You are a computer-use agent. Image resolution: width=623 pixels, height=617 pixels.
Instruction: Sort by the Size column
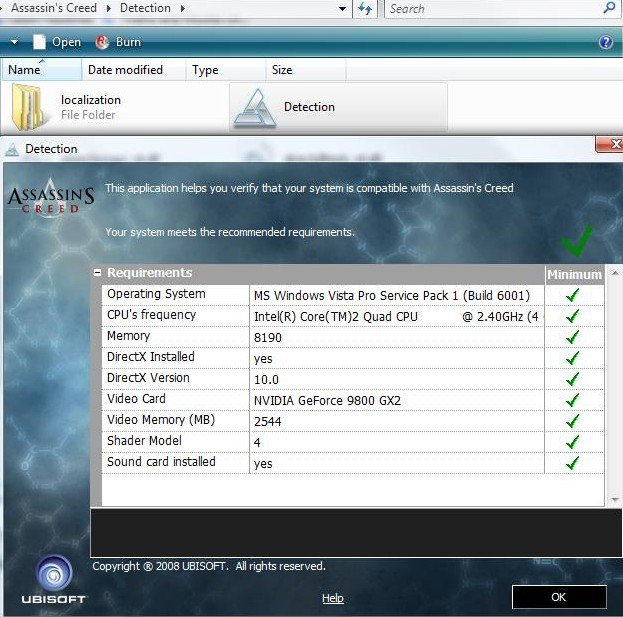click(x=306, y=70)
